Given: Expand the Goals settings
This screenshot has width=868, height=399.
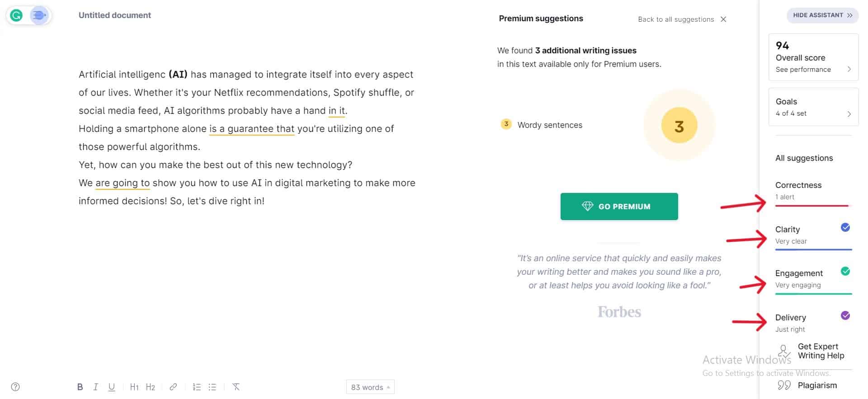Looking at the screenshot, I should pyautogui.click(x=813, y=107).
